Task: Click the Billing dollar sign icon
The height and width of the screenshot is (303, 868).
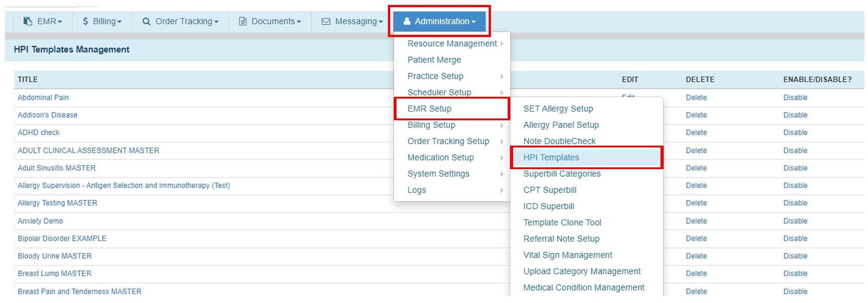Action: coord(85,21)
